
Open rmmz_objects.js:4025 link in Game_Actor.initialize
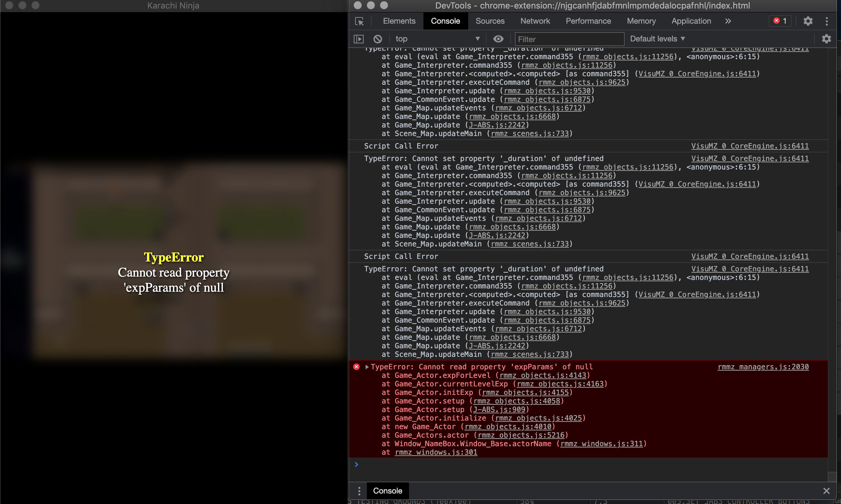[539, 418]
